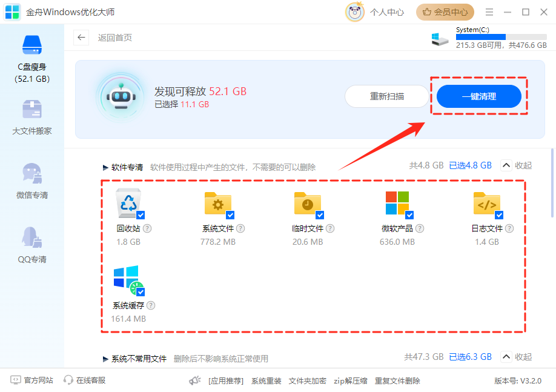Click the 重新扫描 button
Image resolution: width=556 pixels, height=392 pixels.
pyautogui.click(x=387, y=96)
